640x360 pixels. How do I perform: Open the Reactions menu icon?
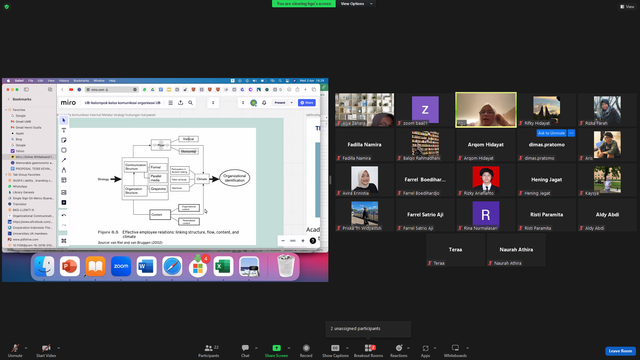click(398, 348)
